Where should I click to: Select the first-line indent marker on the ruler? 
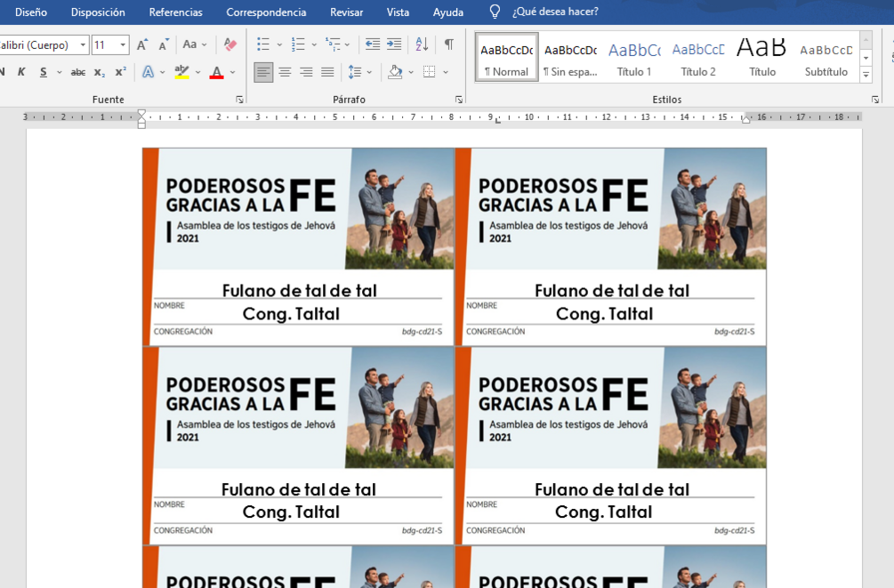pyautogui.click(x=141, y=114)
